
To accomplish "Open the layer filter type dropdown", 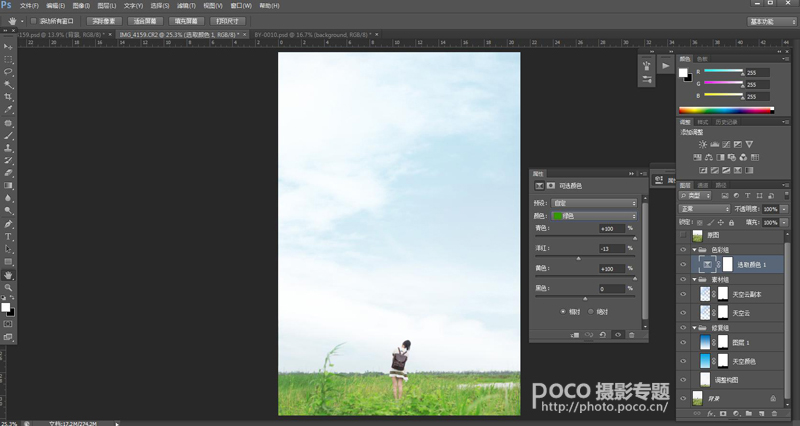I will coord(695,196).
